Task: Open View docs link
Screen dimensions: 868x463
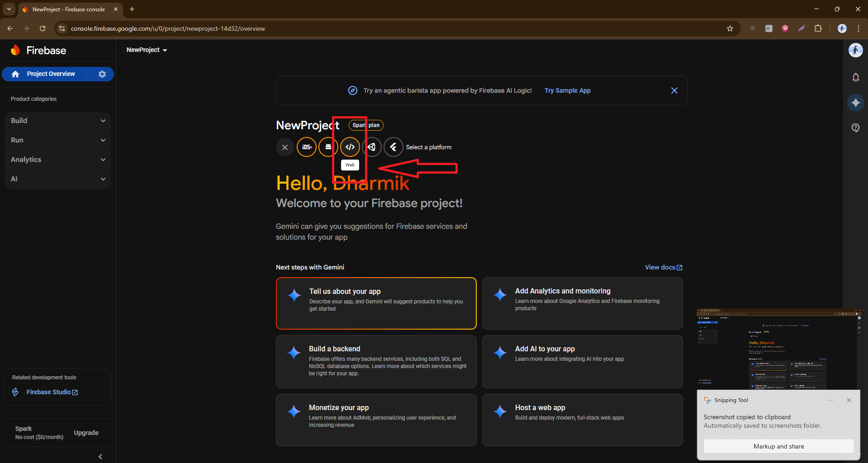Action: click(664, 267)
